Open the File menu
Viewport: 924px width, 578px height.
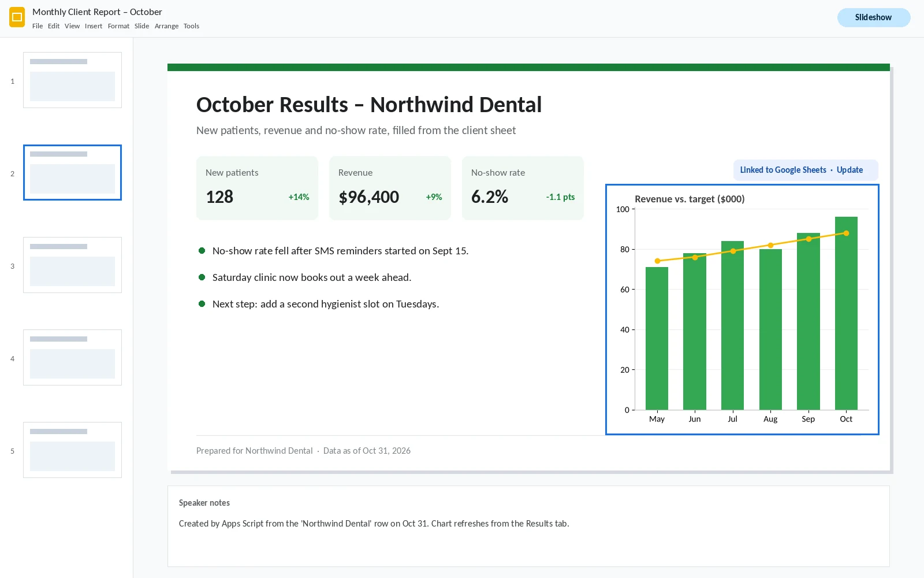point(38,26)
